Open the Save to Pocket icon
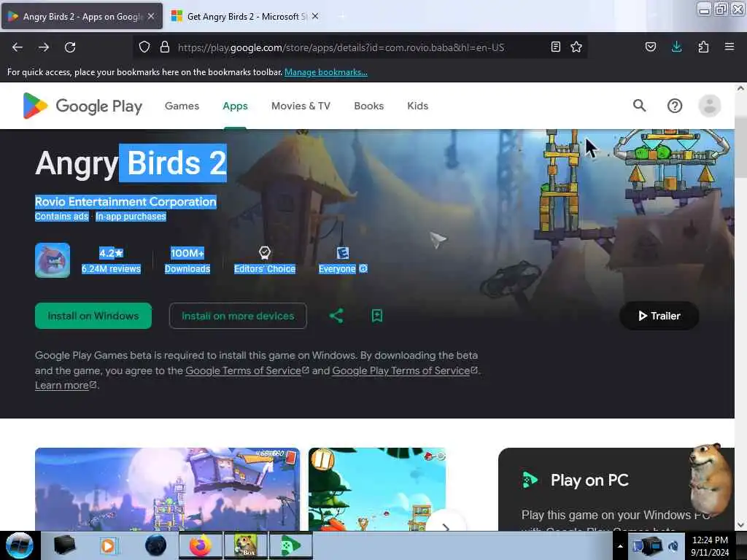The image size is (747, 560). [650, 47]
